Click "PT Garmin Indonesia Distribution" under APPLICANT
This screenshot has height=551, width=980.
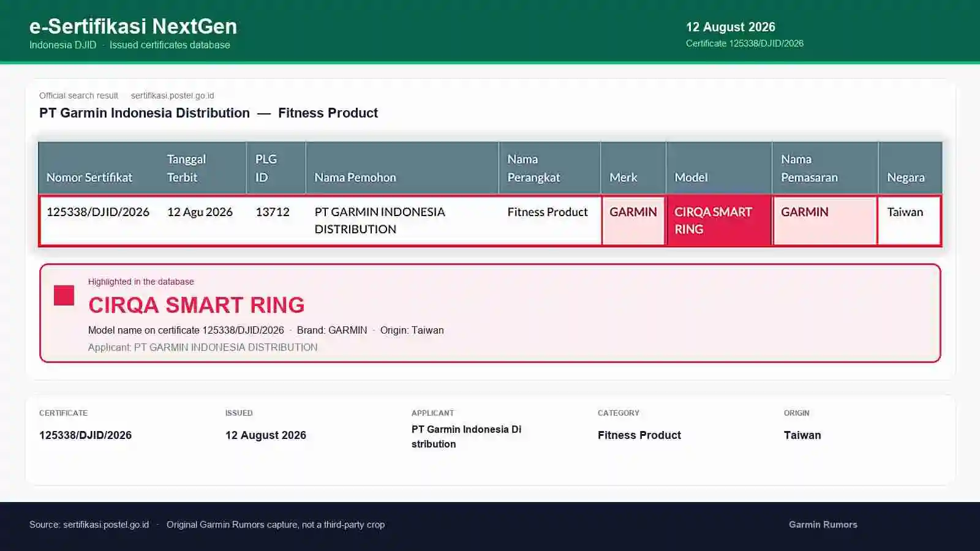(x=467, y=437)
